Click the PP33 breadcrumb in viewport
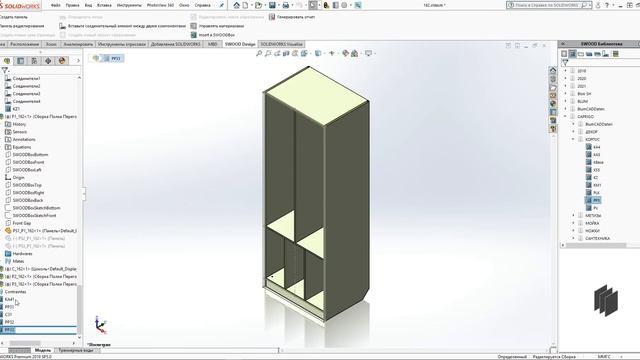The image size is (640, 360). click(x=112, y=58)
